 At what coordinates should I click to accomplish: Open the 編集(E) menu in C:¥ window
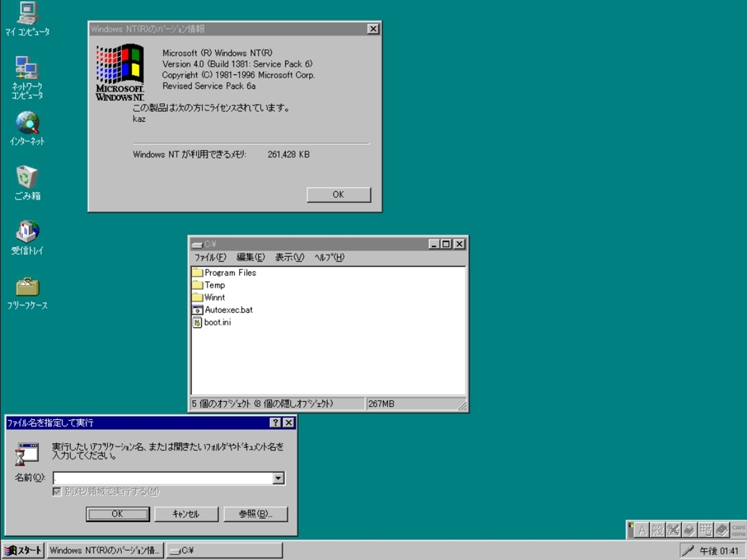(250, 257)
